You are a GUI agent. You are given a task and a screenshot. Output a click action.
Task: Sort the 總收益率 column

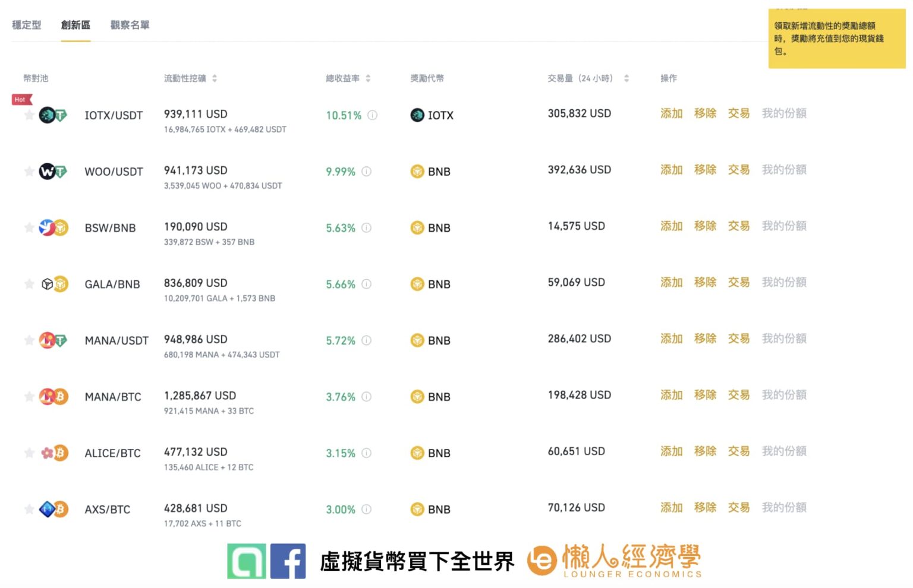(x=369, y=78)
